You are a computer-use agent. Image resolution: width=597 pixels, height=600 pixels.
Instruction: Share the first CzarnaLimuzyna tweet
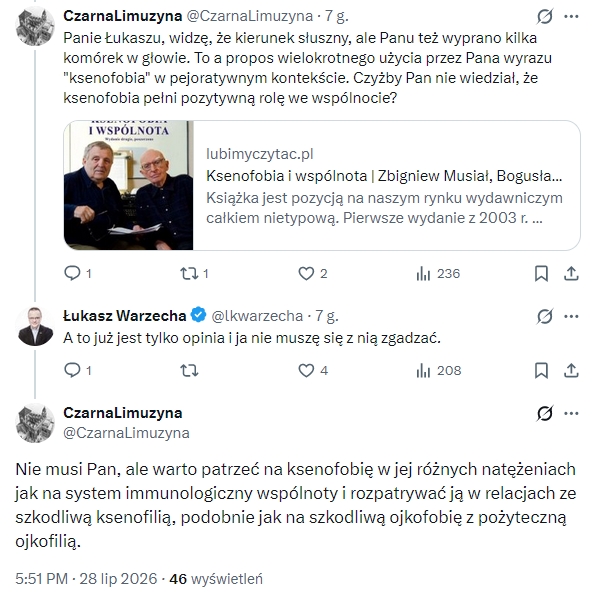click(x=571, y=274)
